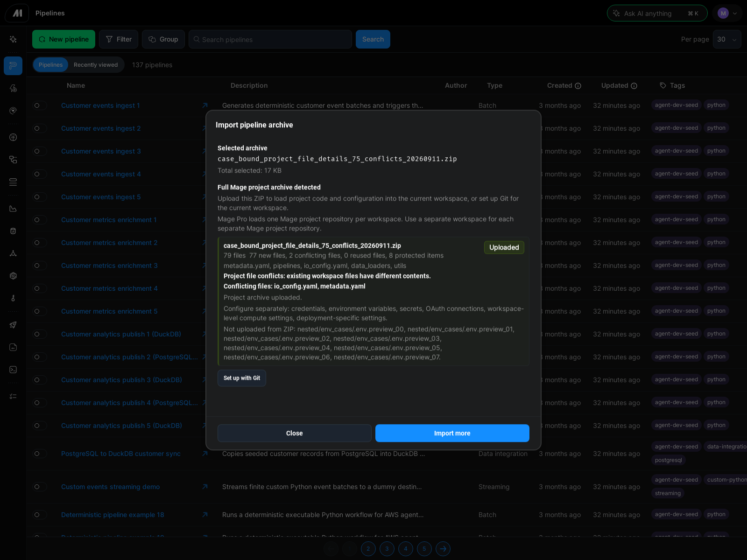Go to page 2 of pipelines
The height and width of the screenshot is (560, 747).
point(368,549)
